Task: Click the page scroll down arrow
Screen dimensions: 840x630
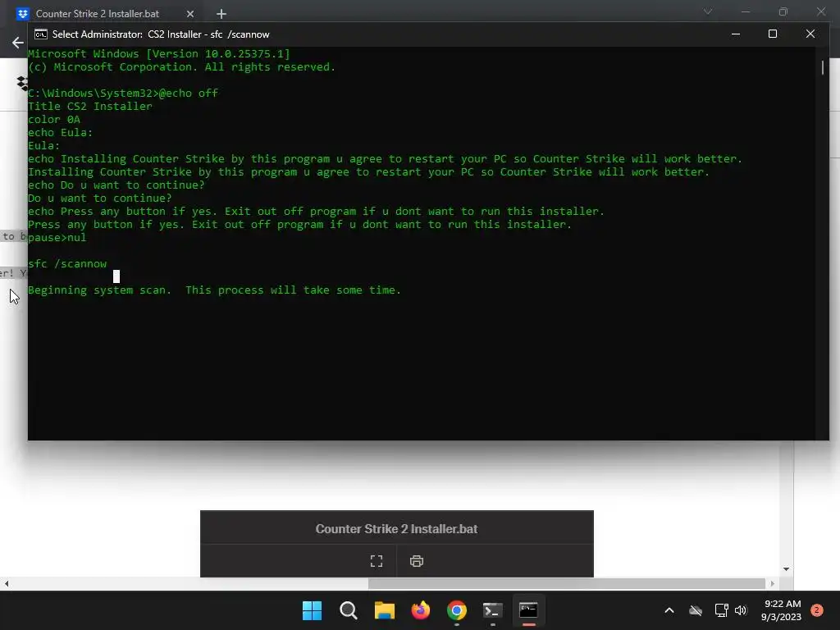Action: [786, 569]
